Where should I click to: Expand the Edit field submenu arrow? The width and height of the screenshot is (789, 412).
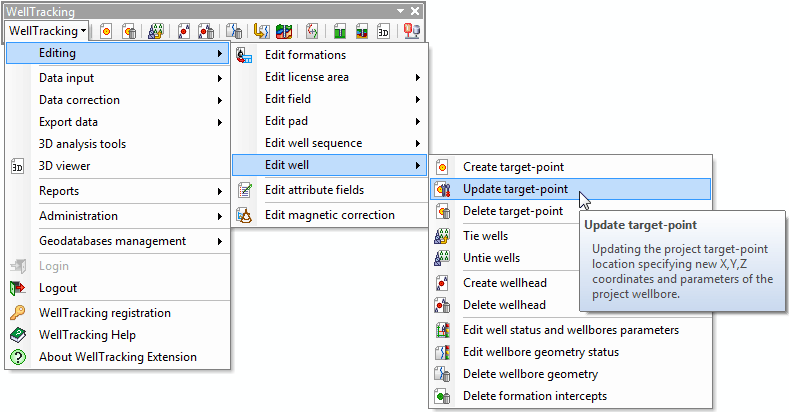pos(418,100)
